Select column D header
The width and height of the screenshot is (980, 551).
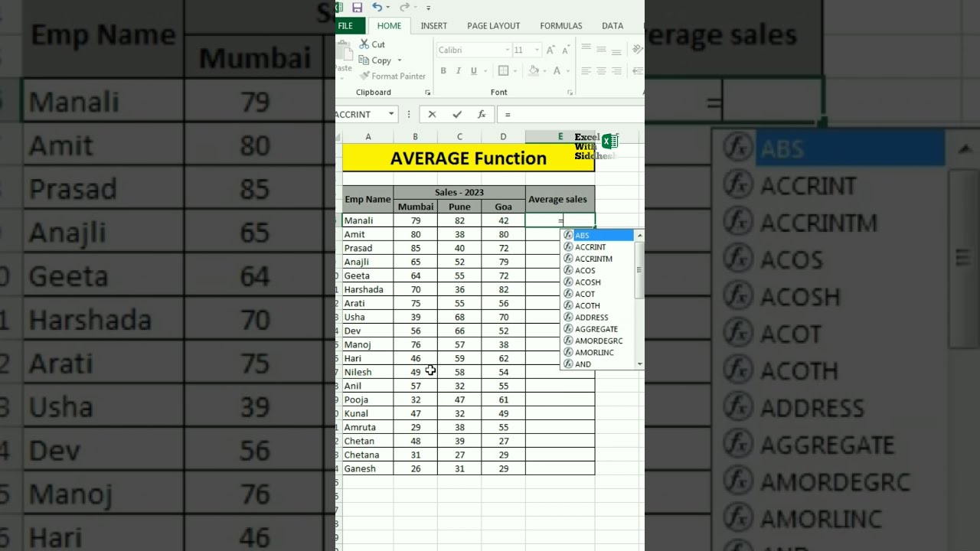503,137
